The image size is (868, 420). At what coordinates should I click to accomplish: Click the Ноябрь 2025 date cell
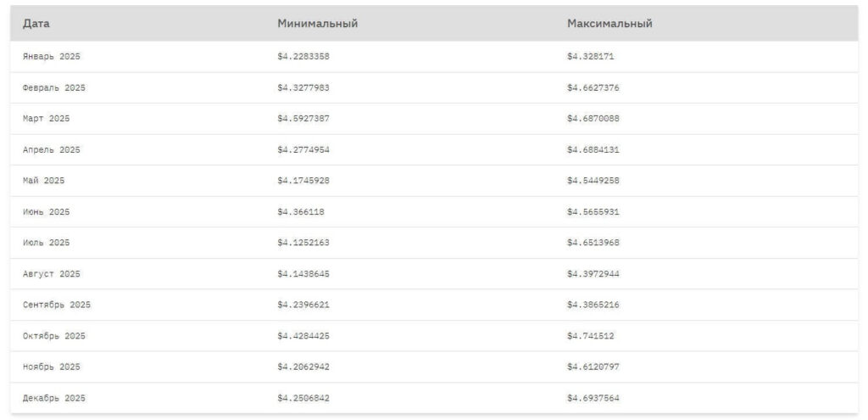[x=51, y=367]
